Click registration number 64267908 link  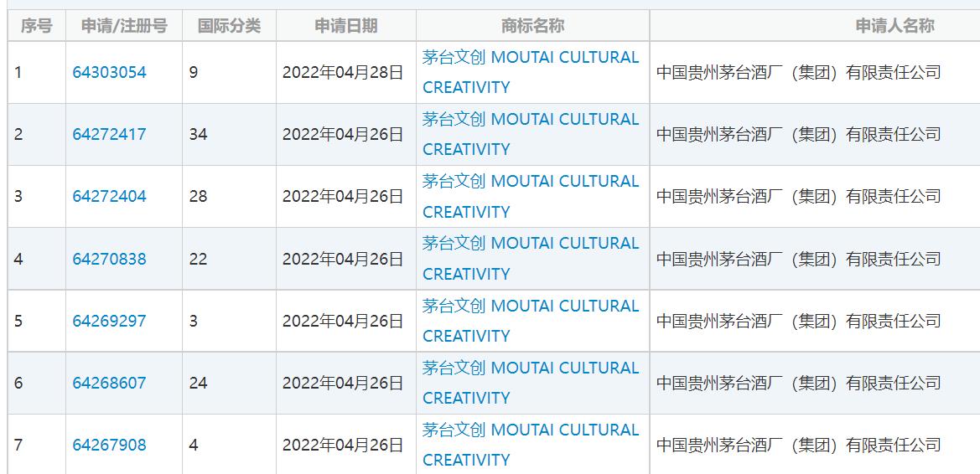tap(109, 445)
